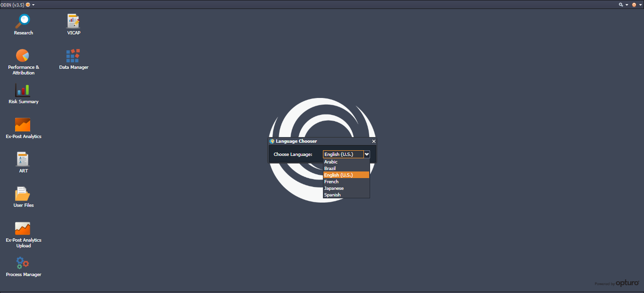Open the Research desktop icon
644x293 pixels.
coord(23,21)
